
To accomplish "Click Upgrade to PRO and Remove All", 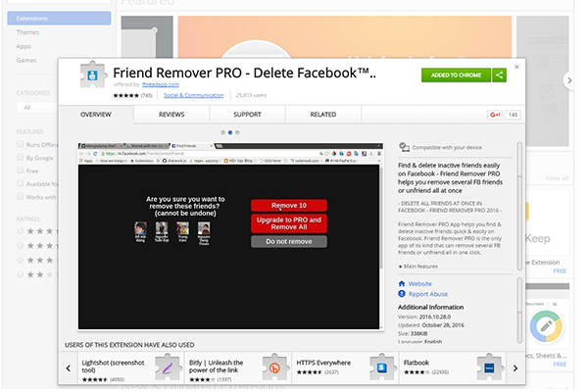I will [289, 223].
